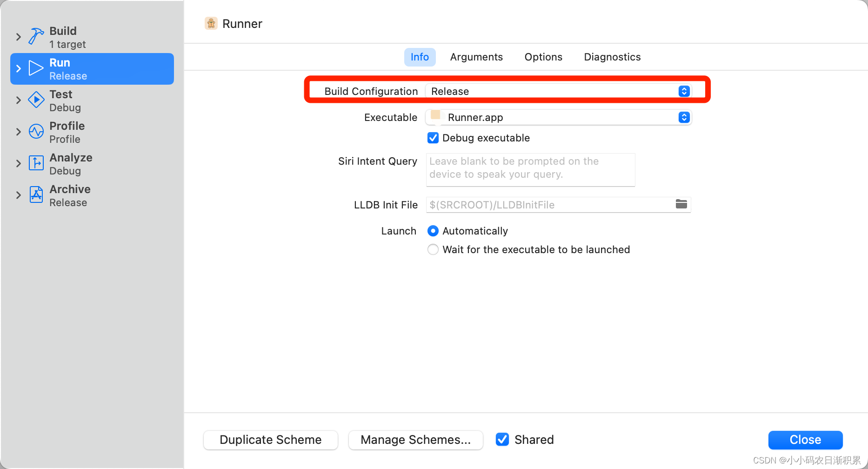Click the blue Close button

click(x=805, y=440)
